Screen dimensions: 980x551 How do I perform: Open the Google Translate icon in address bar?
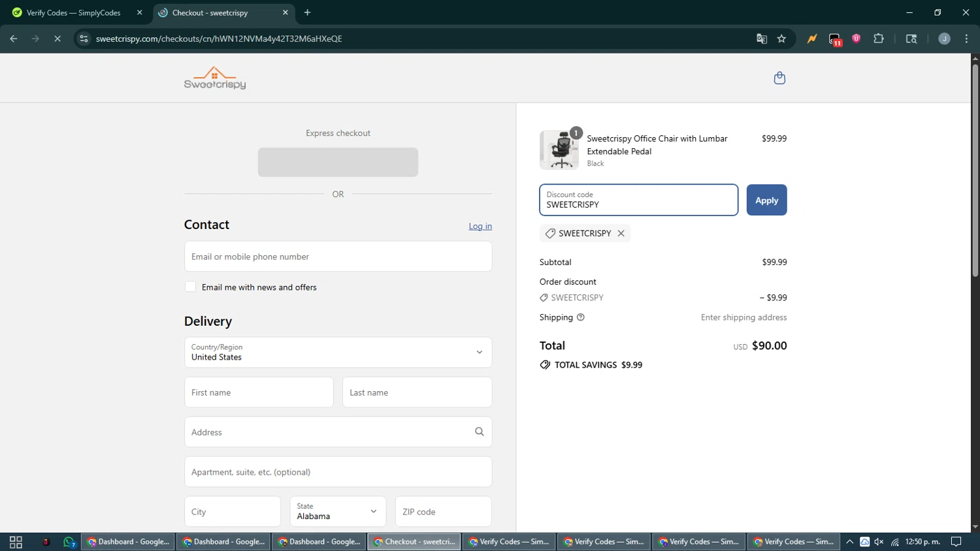pos(762,39)
